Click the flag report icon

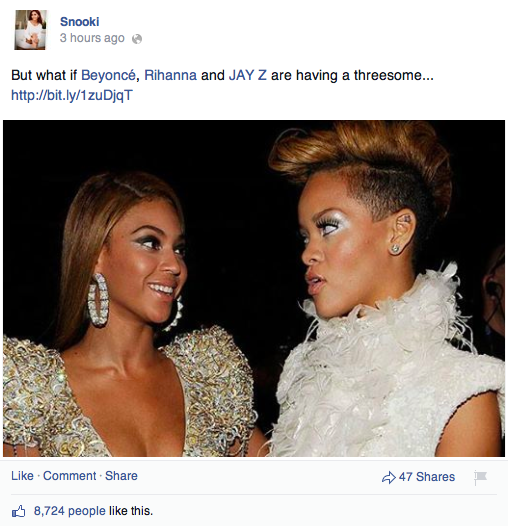pos(480,477)
